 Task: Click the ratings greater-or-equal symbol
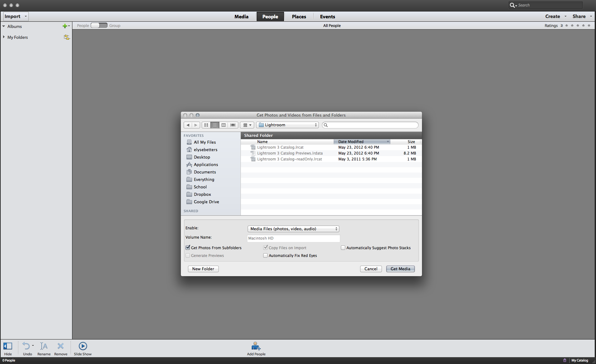pos(562,25)
